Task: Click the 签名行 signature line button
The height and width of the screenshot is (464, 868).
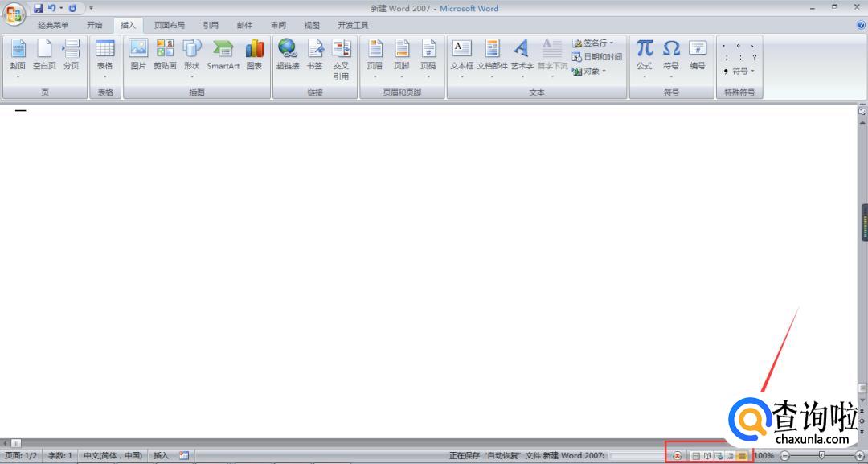Action: coord(593,43)
